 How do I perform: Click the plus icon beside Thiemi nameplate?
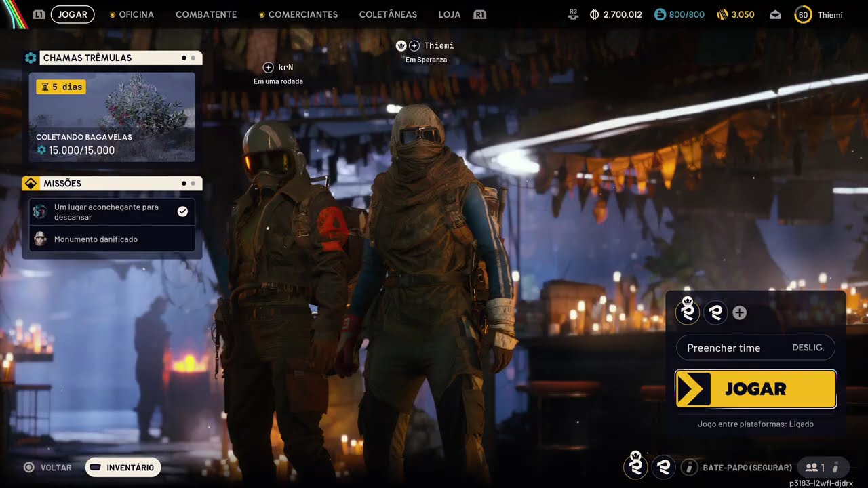click(x=414, y=45)
